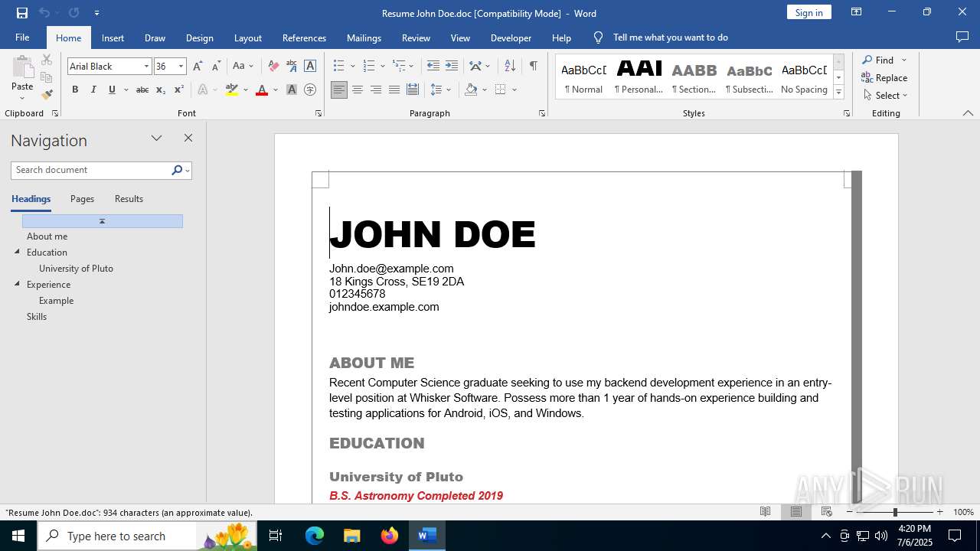Image resolution: width=980 pixels, height=551 pixels.
Task: Open File Explorer from the taskbar
Action: 352,536
